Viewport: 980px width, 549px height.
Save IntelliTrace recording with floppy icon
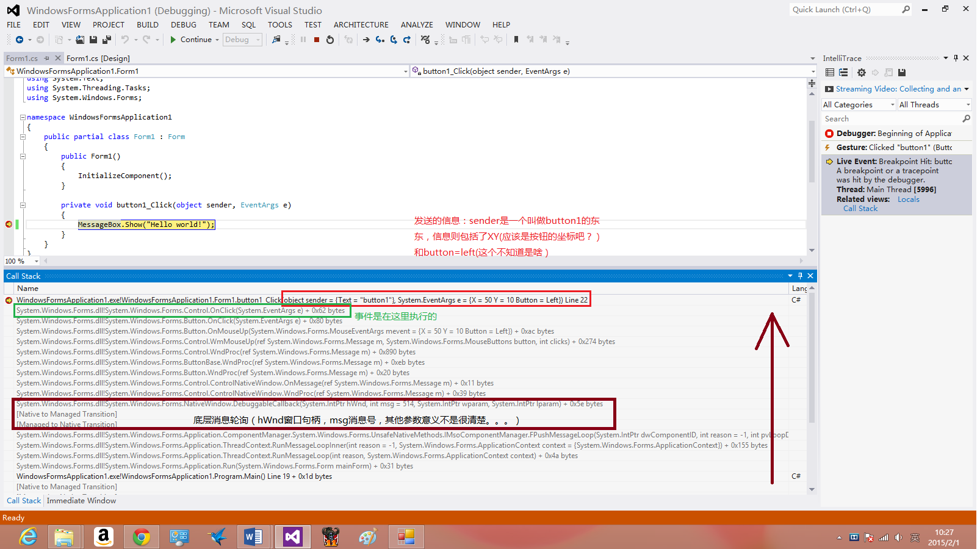click(902, 73)
